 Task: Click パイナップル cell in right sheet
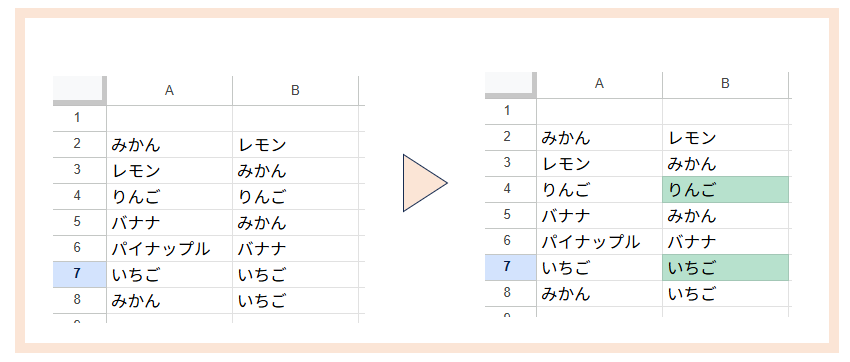point(599,242)
